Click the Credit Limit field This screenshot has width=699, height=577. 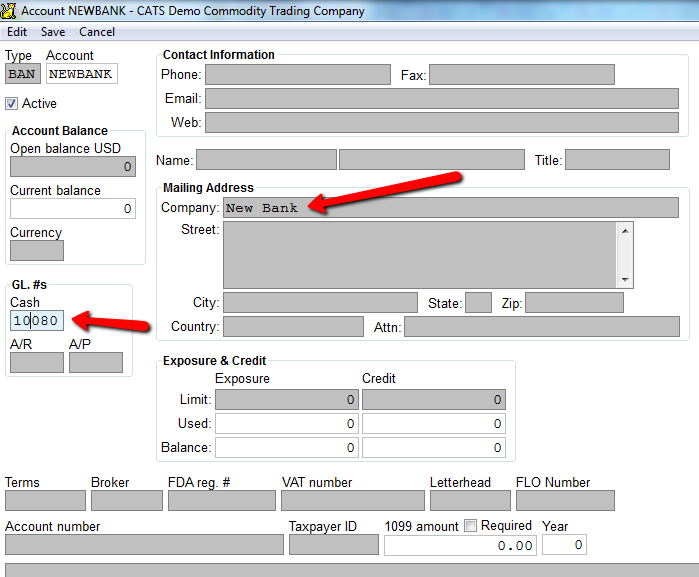(x=434, y=400)
